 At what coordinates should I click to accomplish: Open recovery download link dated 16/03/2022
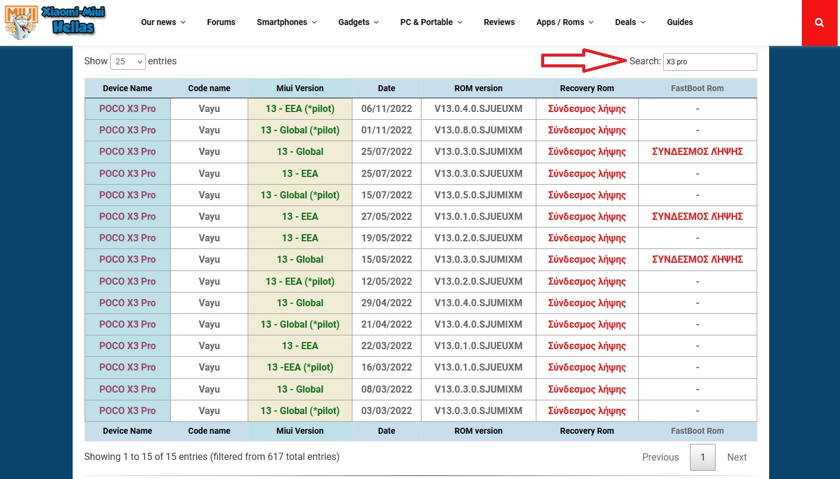click(x=587, y=367)
